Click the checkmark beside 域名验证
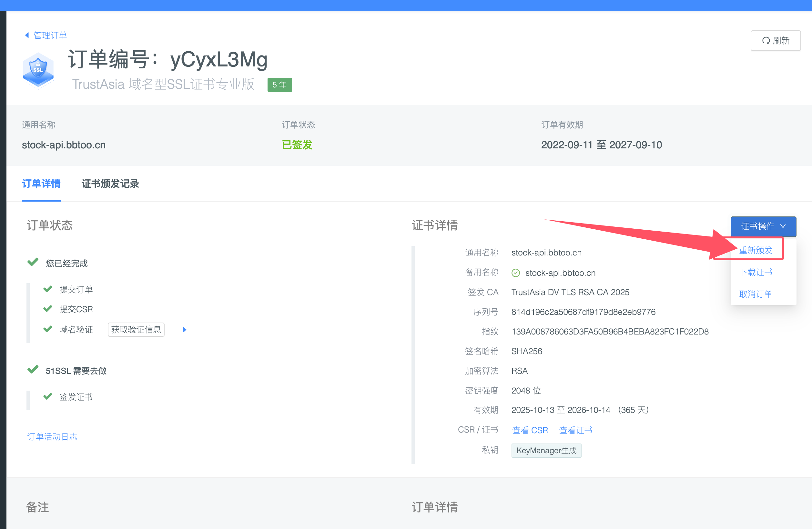Screen dimensions: 812x529 click(48, 329)
